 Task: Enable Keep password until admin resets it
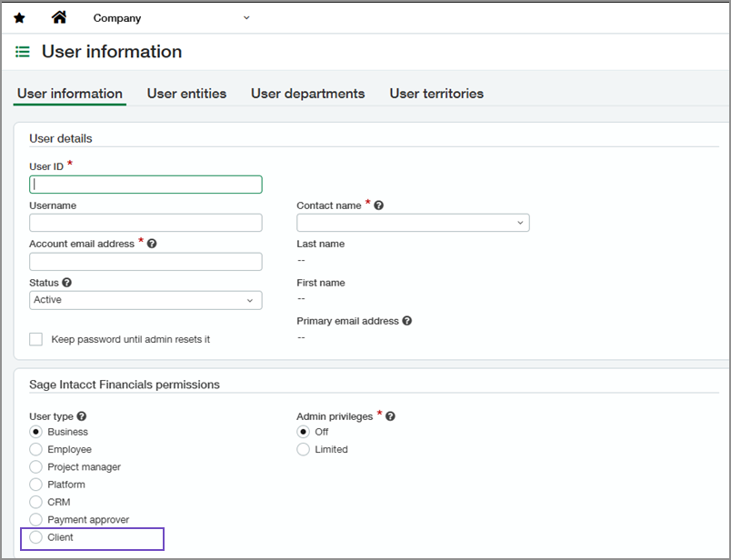click(x=36, y=339)
